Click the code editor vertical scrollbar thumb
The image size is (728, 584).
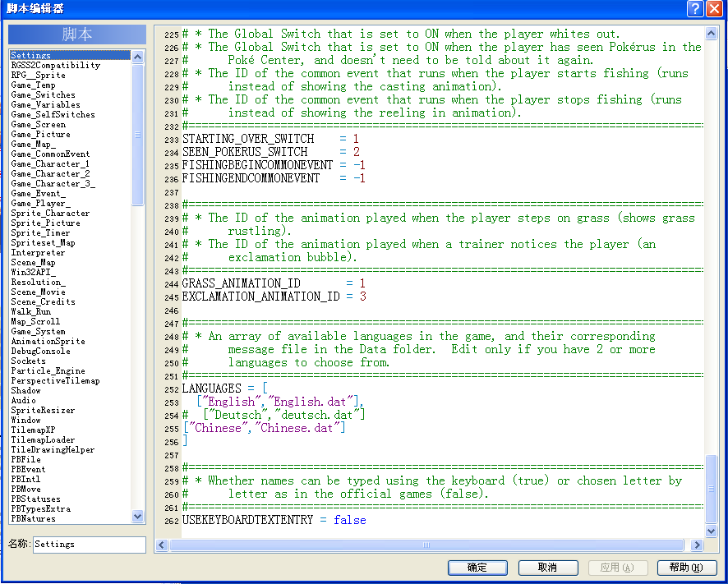[712, 489]
